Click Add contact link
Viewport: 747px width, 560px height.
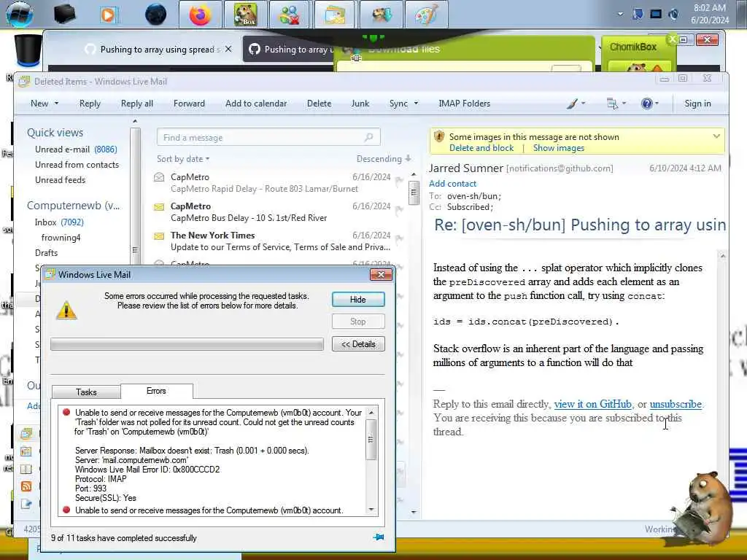click(x=452, y=183)
